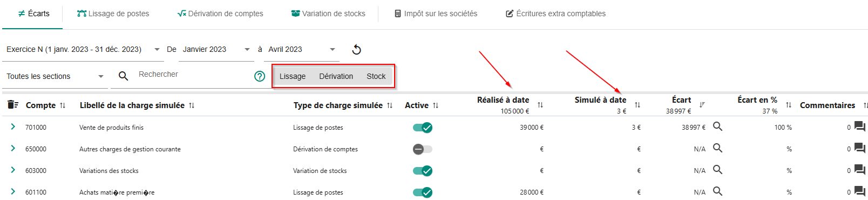Expand the row for account 701000
The image size is (868, 200).
click(x=13, y=126)
